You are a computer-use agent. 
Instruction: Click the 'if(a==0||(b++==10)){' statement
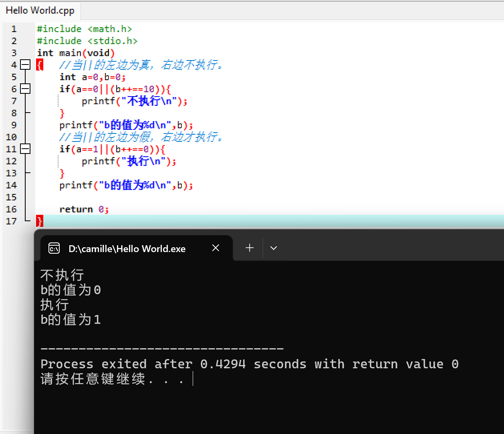pyautogui.click(x=115, y=89)
